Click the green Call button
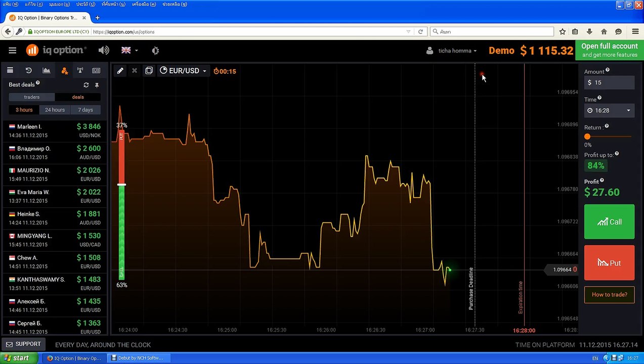 609,221
